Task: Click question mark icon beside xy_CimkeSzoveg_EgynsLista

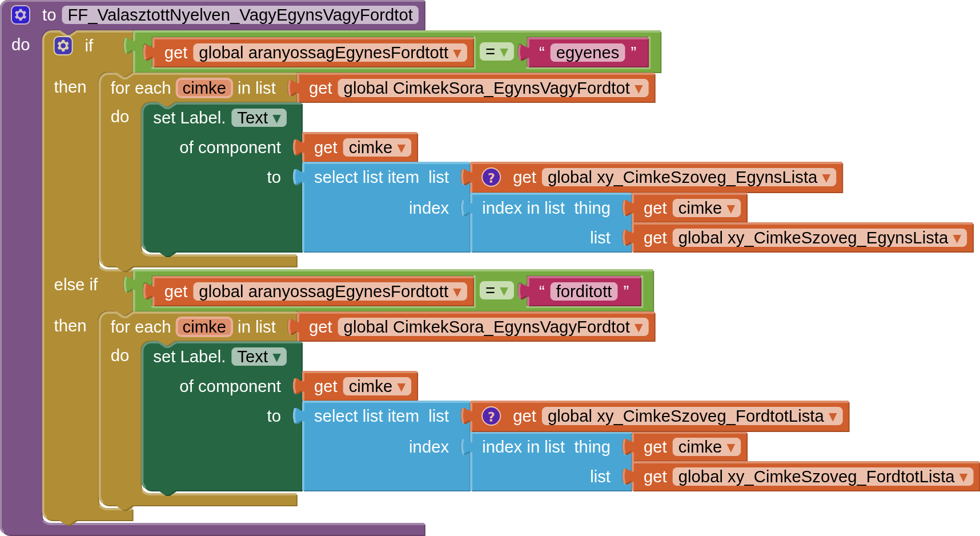Action: tap(491, 178)
